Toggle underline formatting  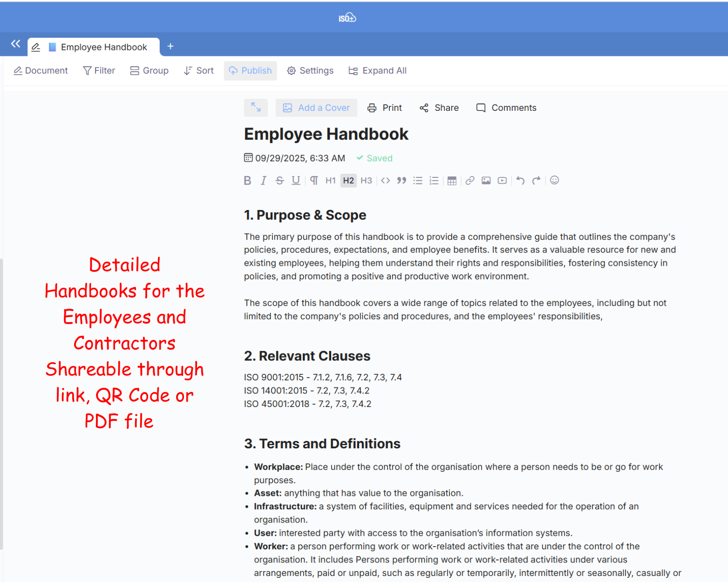(296, 181)
